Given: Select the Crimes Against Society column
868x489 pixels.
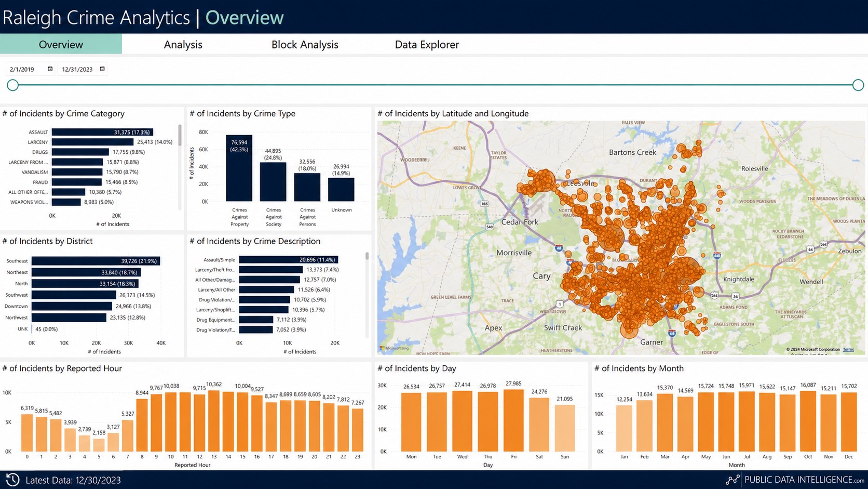Looking at the screenshot, I should [273, 182].
